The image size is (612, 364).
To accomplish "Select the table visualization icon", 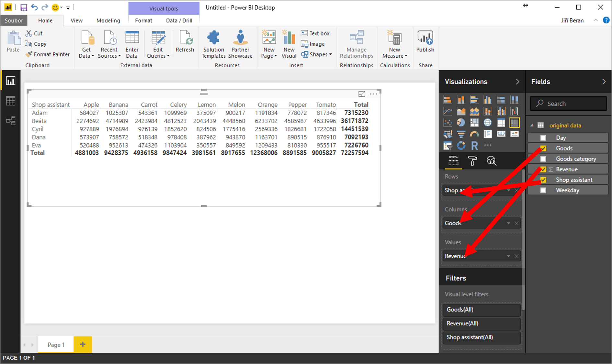I will 501,123.
